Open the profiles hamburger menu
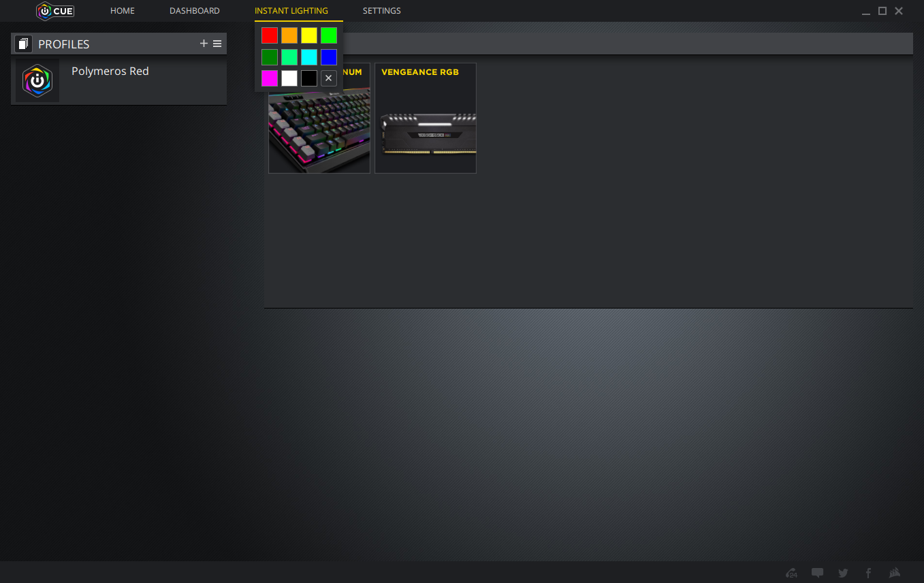This screenshot has height=583, width=924. (x=217, y=44)
